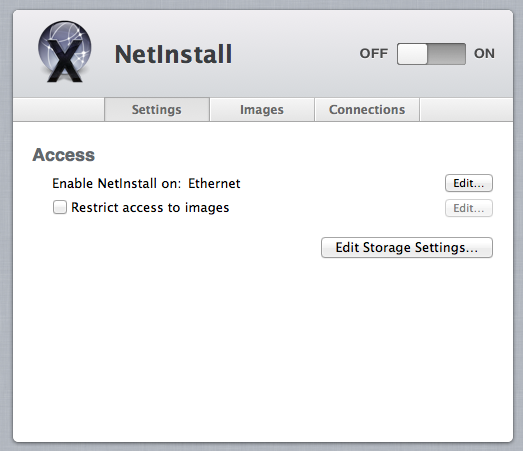Image resolution: width=523 pixels, height=451 pixels.
Task: Open the Images tab
Action: pos(262,109)
